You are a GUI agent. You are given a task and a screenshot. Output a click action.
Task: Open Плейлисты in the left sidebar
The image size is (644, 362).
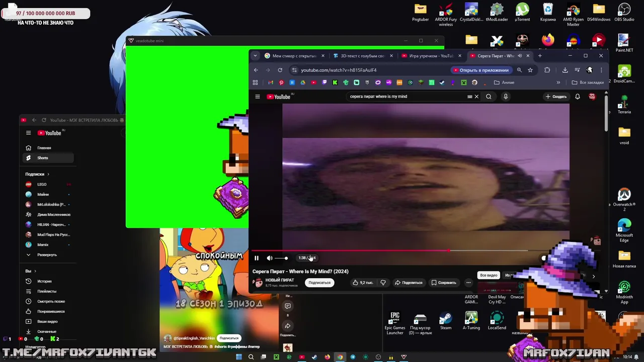[x=48, y=292]
